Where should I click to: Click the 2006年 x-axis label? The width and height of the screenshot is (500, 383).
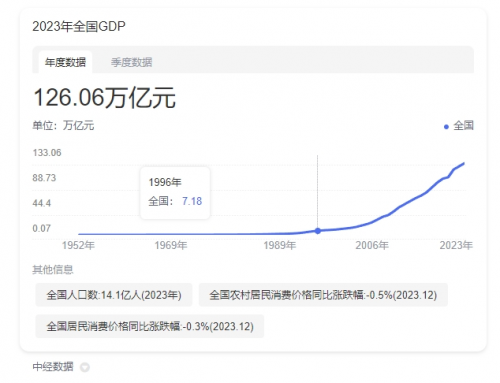pyautogui.click(x=372, y=245)
